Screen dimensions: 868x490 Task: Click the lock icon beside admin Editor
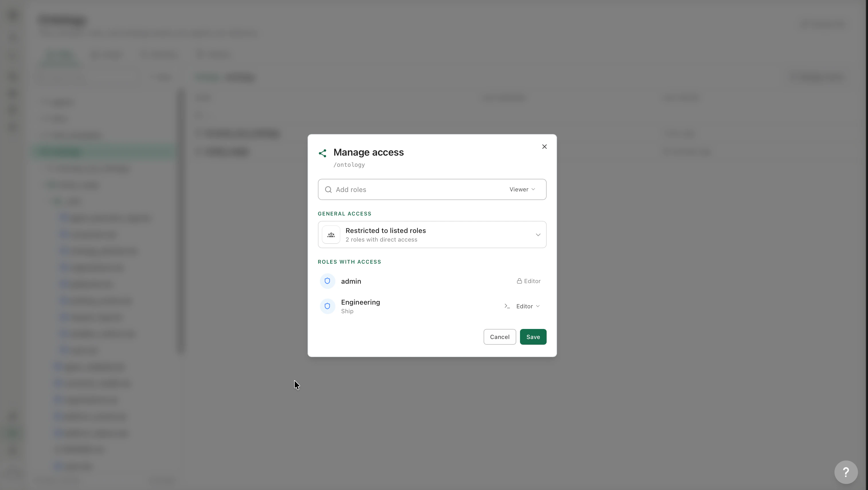coord(519,281)
